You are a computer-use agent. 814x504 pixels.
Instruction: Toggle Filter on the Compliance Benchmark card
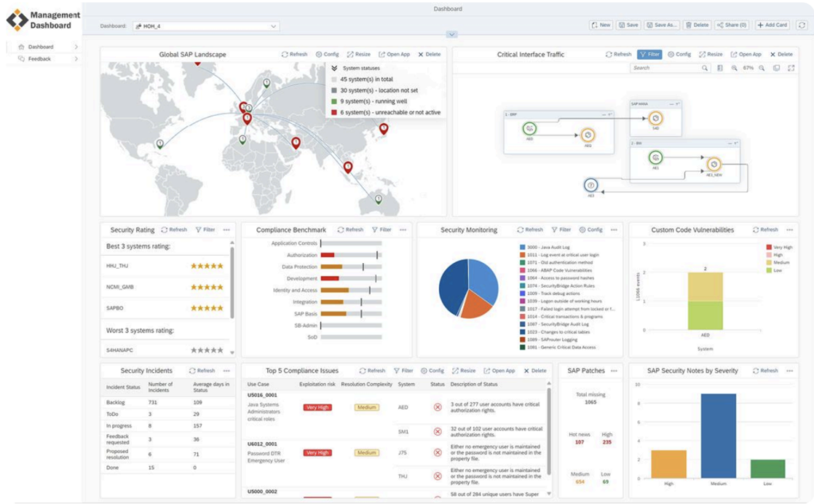[x=382, y=230]
